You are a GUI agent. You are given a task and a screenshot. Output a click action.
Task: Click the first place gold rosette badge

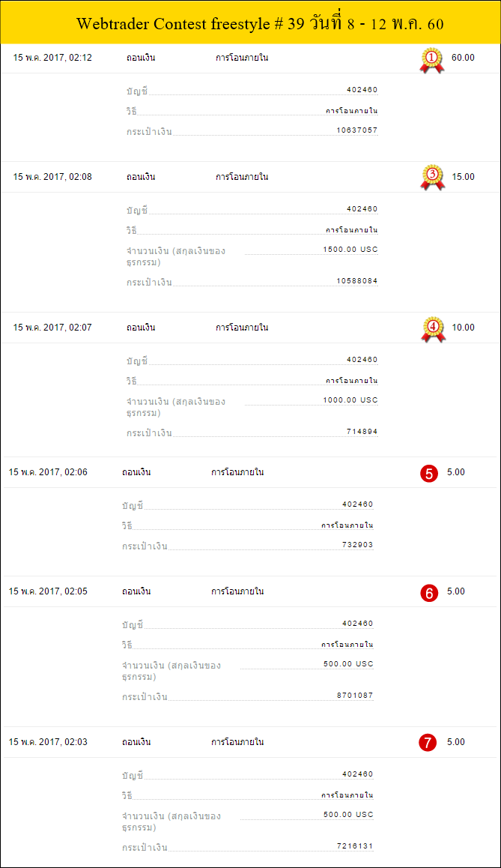coord(432,60)
